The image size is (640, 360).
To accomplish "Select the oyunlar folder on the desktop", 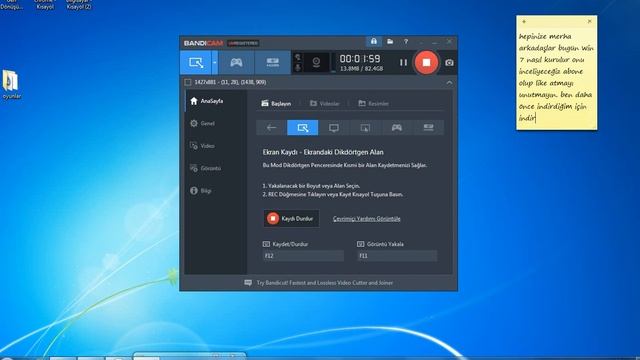I will (x=11, y=84).
